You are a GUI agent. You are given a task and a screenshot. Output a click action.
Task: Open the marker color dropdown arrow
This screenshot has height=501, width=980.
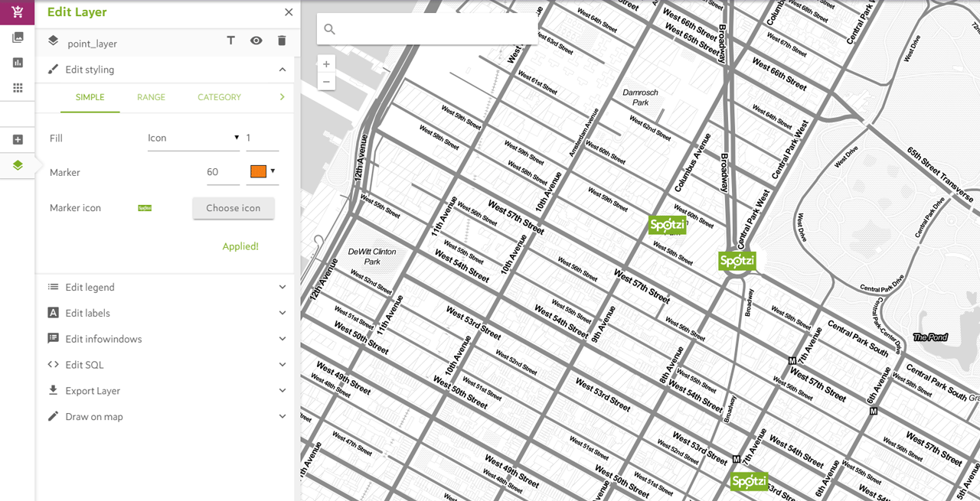273,171
